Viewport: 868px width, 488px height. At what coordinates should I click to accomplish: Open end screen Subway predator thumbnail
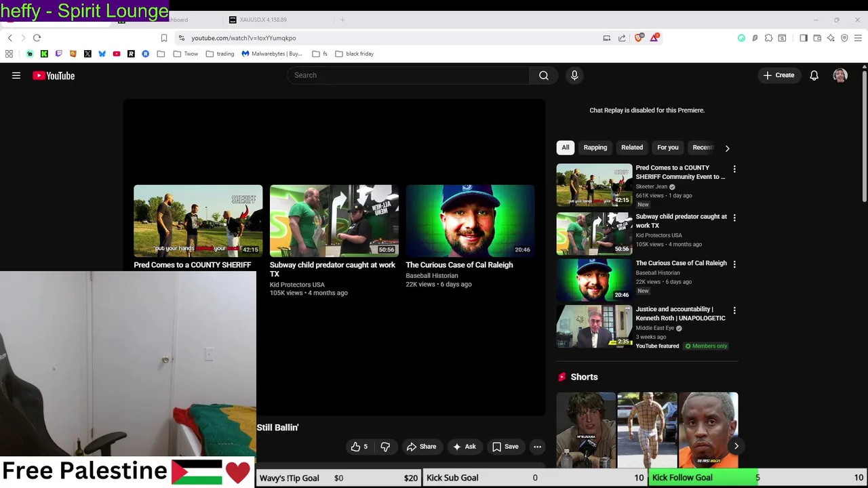(334, 220)
